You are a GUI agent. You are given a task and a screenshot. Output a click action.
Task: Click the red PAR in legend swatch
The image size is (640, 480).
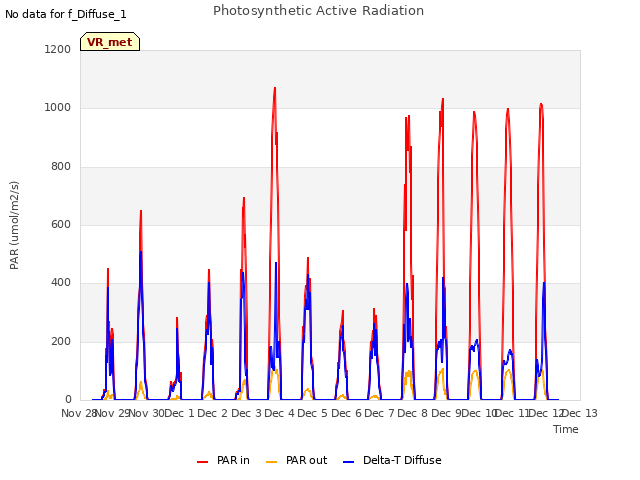point(202,462)
